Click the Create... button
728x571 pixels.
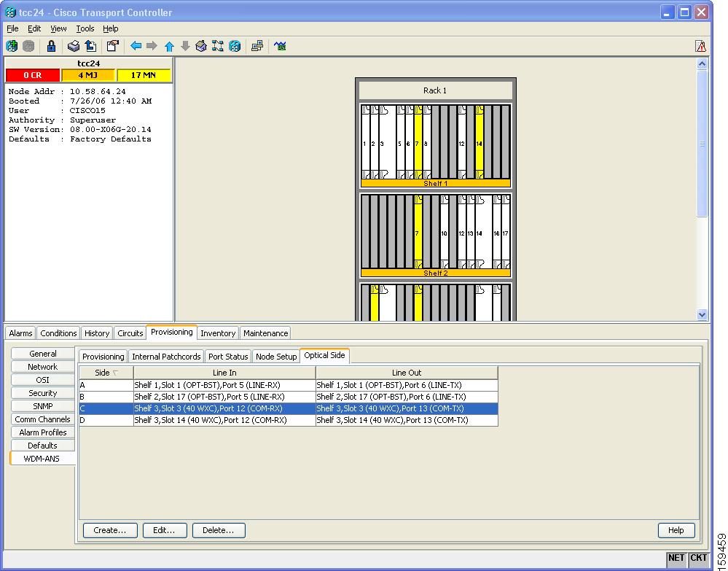(x=110, y=530)
